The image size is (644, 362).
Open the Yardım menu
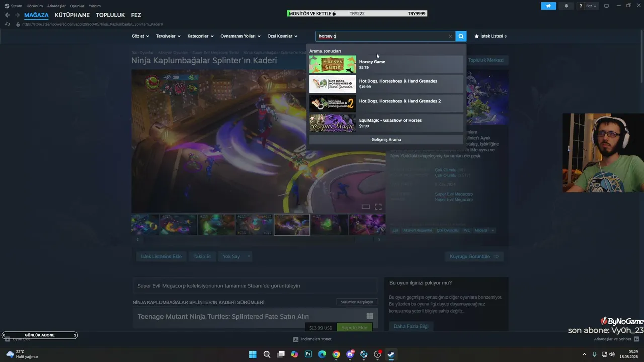tap(95, 6)
